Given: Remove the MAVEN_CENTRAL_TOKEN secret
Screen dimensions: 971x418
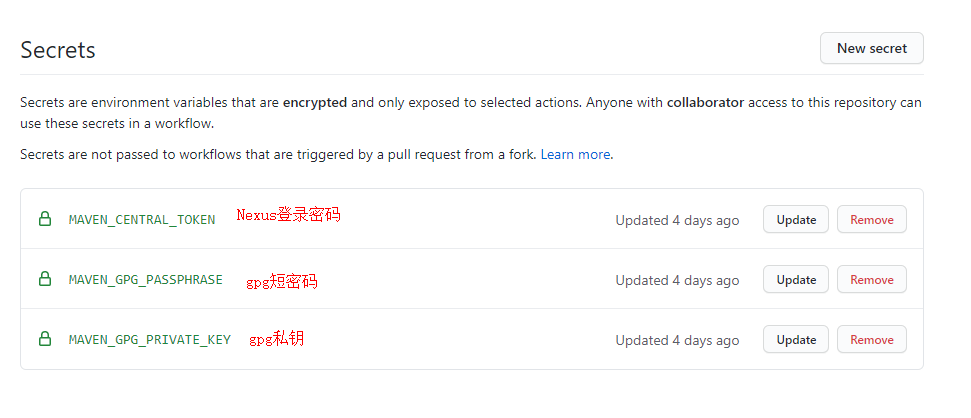Looking at the screenshot, I should (871, 219).
